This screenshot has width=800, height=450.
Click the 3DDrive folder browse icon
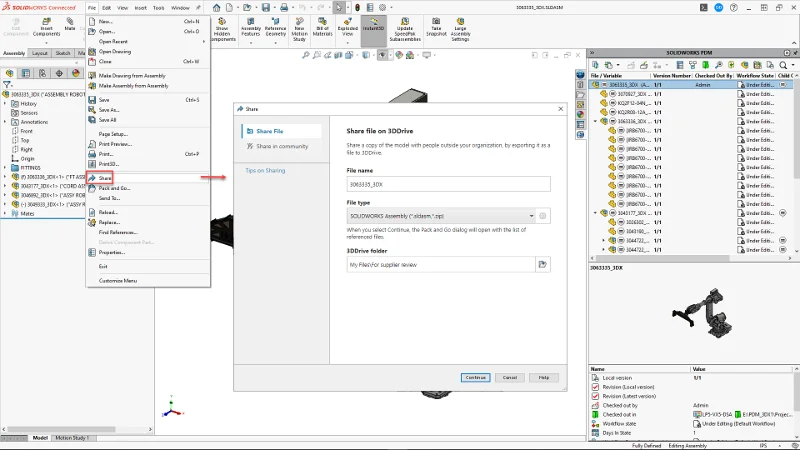pos(543,265)
